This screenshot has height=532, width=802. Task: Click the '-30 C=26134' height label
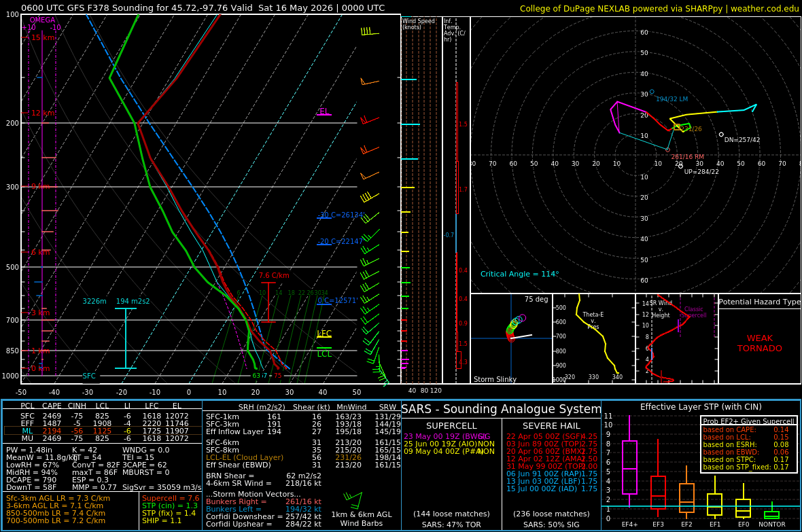click(x=341, y=215)
